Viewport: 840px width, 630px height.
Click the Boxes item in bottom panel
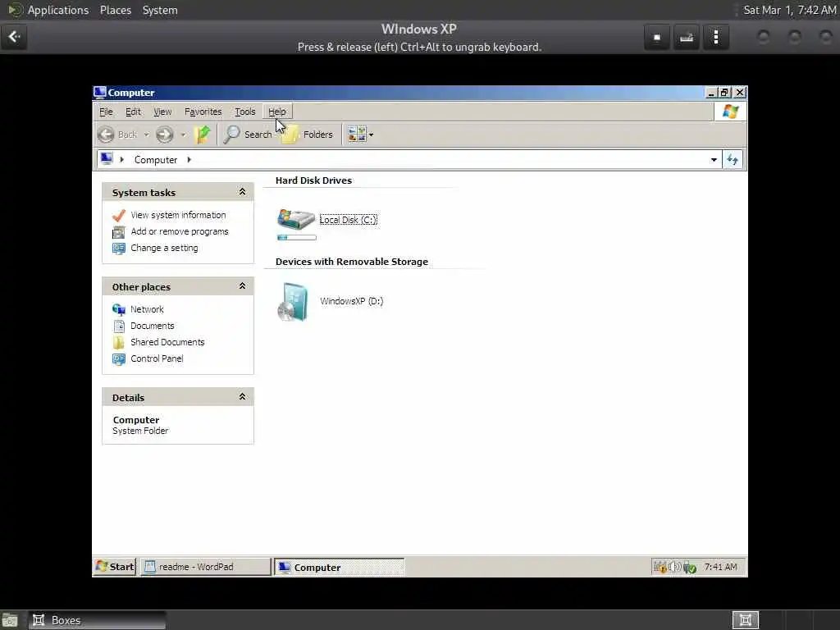97,620
